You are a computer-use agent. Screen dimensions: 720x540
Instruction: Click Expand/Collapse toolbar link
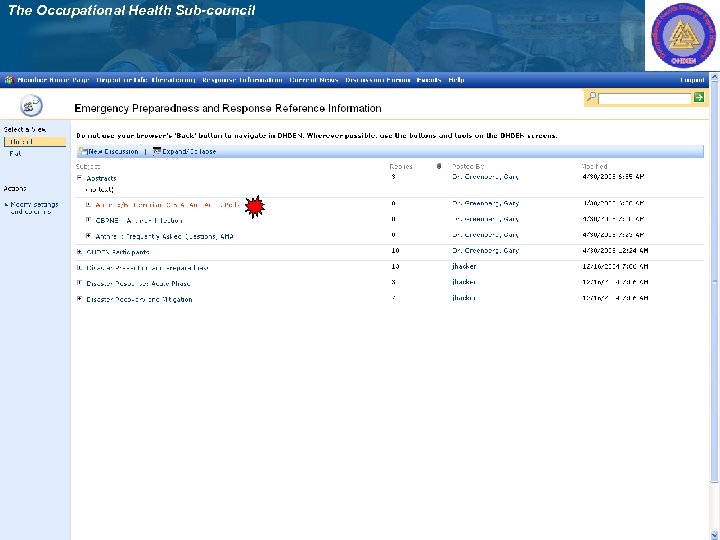point(189,152)
